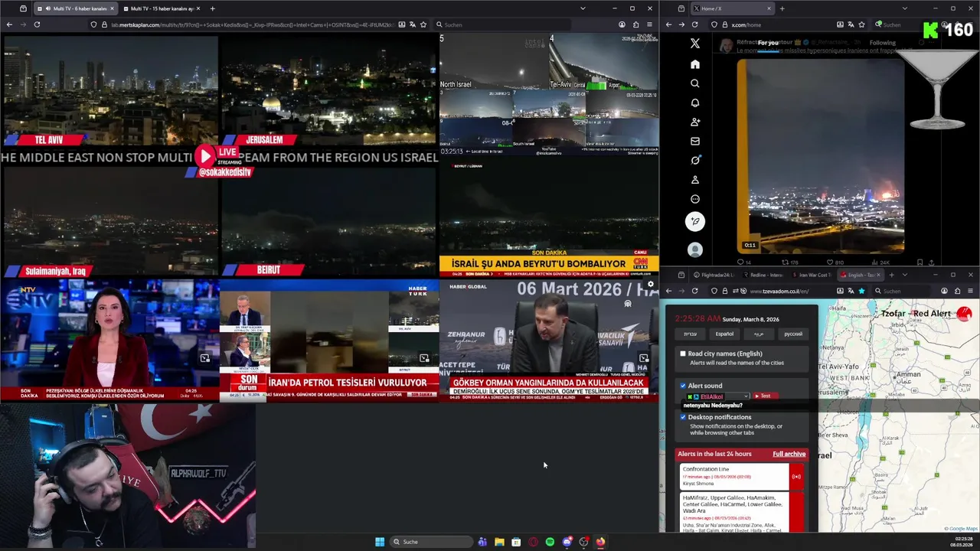
Task: Play the tweet video showing 0:11
Action: pyautogui.click(x=821, y=155)
